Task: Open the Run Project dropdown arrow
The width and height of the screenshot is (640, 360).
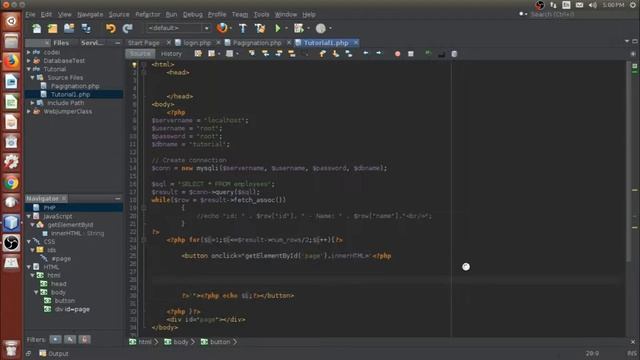Action: 287,28
